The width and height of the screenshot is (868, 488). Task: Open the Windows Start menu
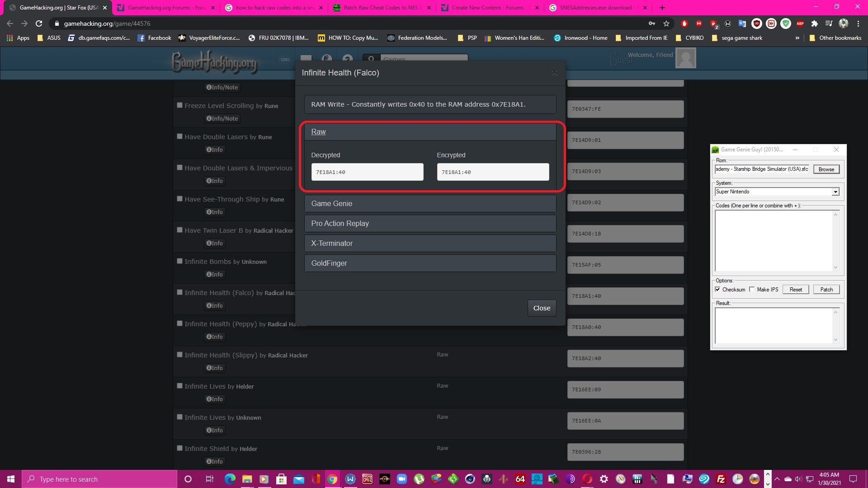[x=11, y=479]
